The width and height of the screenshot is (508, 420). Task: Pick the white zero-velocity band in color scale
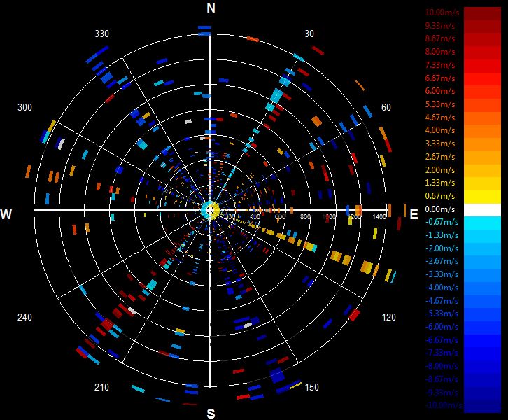pos(482,210)
